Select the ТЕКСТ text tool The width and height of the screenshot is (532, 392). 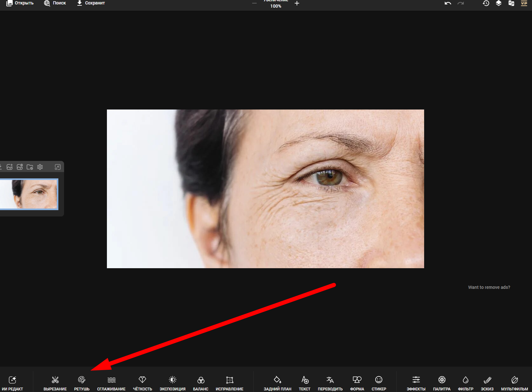[305, 383]
